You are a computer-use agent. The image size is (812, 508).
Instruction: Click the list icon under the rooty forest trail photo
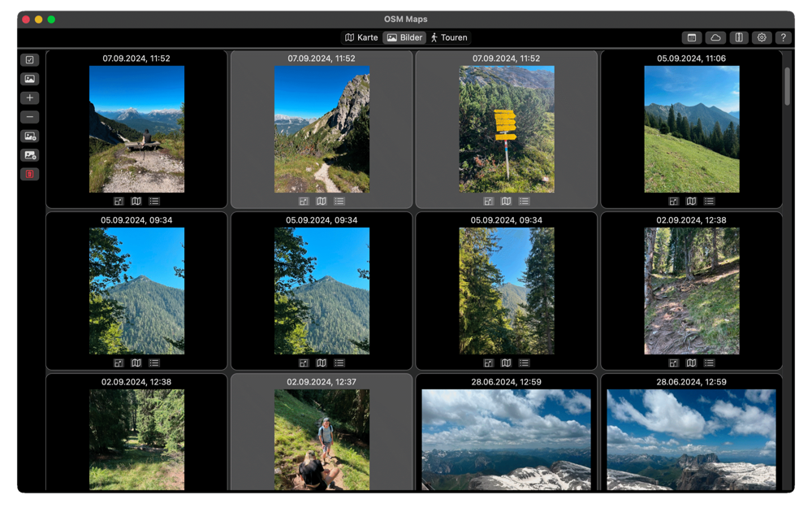pyautogui.click(x=709, y=363)
